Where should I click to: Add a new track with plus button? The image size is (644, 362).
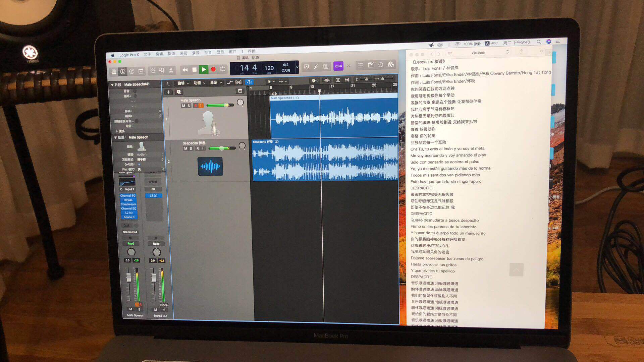[168, 92]
